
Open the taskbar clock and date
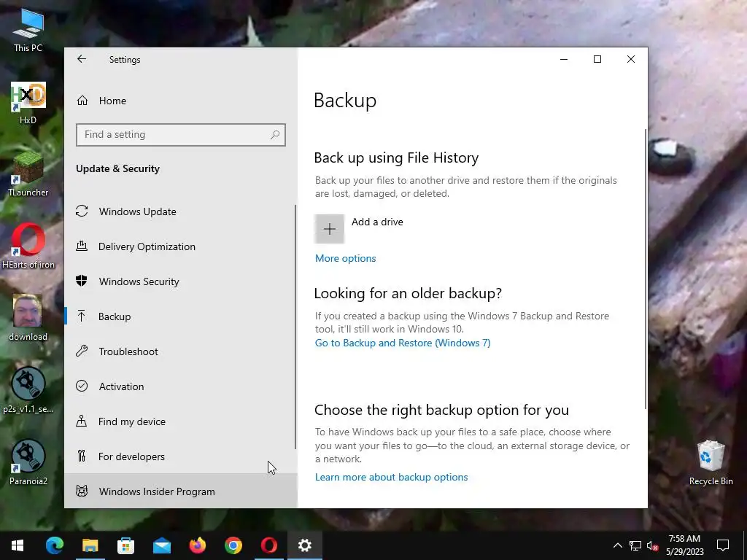684,545
